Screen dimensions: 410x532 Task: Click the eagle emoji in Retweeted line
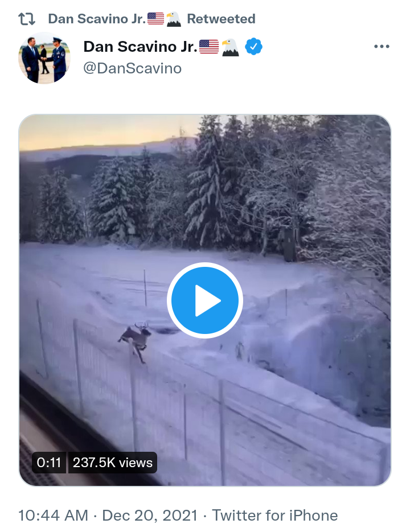click(x=173, y=19)
